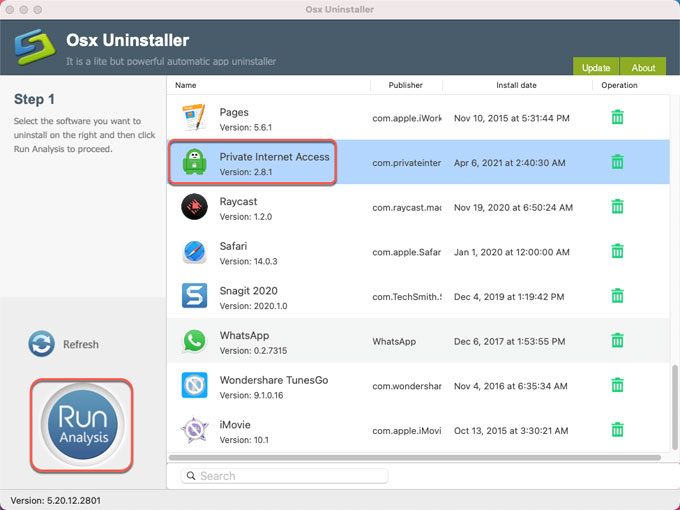Click Version: 0.2.7315 text
Image resolution: width=680 pixels, height=510 pixels.
[253, 351]
